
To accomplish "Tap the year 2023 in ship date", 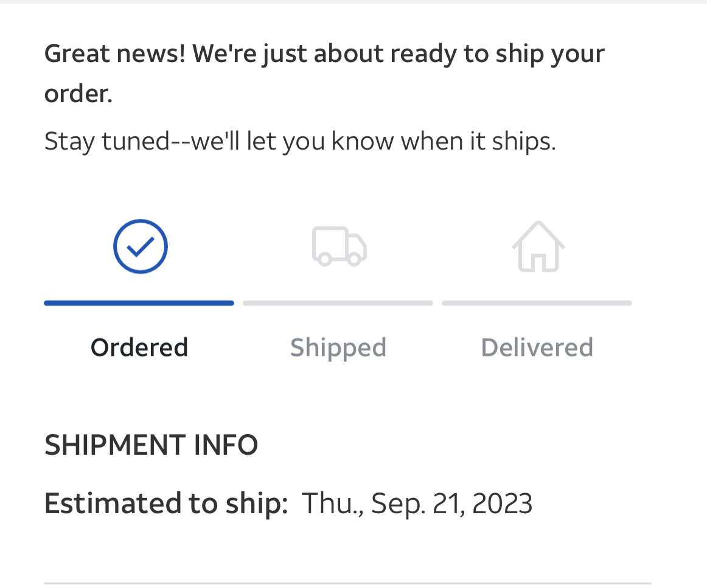I will 502,503.
